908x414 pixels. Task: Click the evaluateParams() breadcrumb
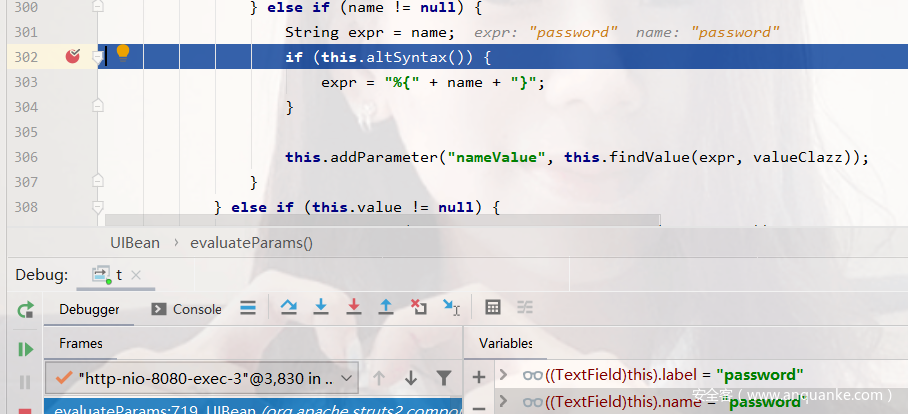point(251,242)
